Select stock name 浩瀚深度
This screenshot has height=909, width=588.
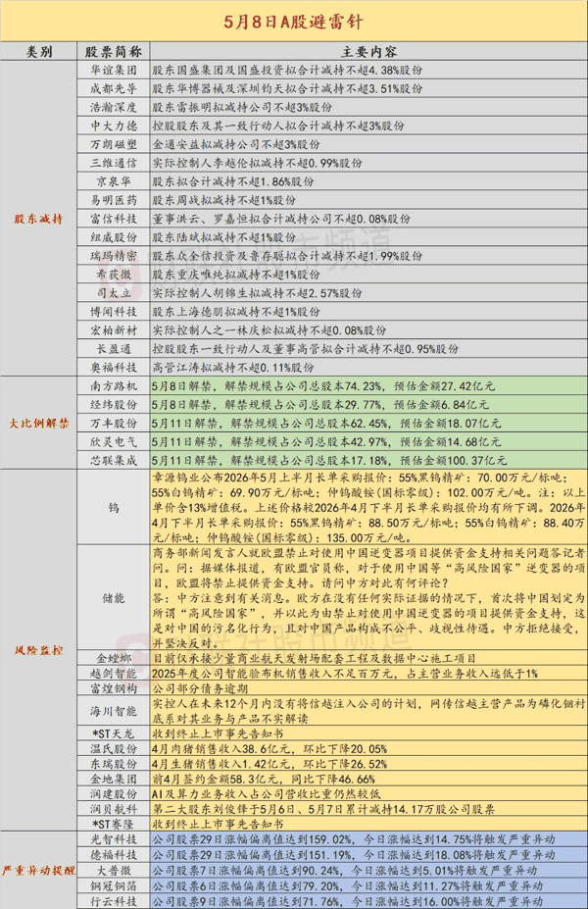click(114, 107)
